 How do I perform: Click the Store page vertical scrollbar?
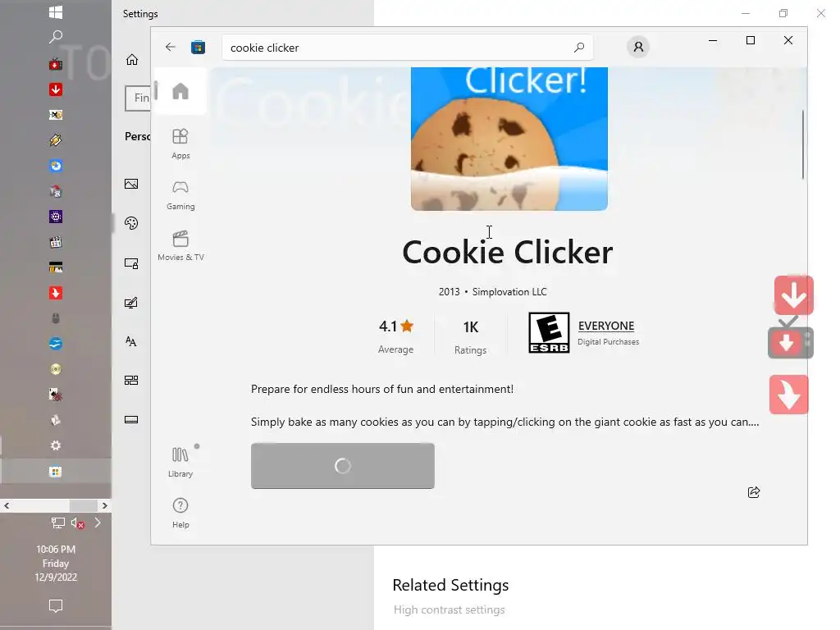802,144
